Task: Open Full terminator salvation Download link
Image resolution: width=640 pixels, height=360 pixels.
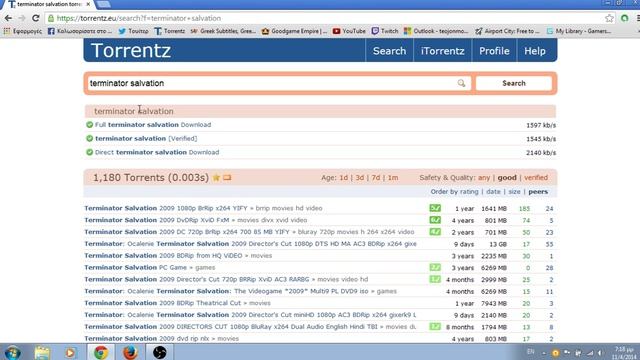Action: coord(153,125)
